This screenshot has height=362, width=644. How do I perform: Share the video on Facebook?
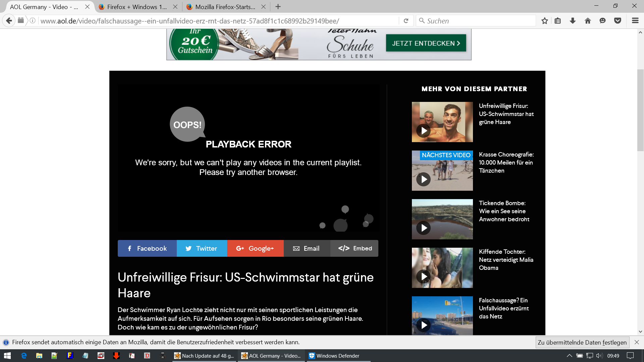[x=147, y=248]
